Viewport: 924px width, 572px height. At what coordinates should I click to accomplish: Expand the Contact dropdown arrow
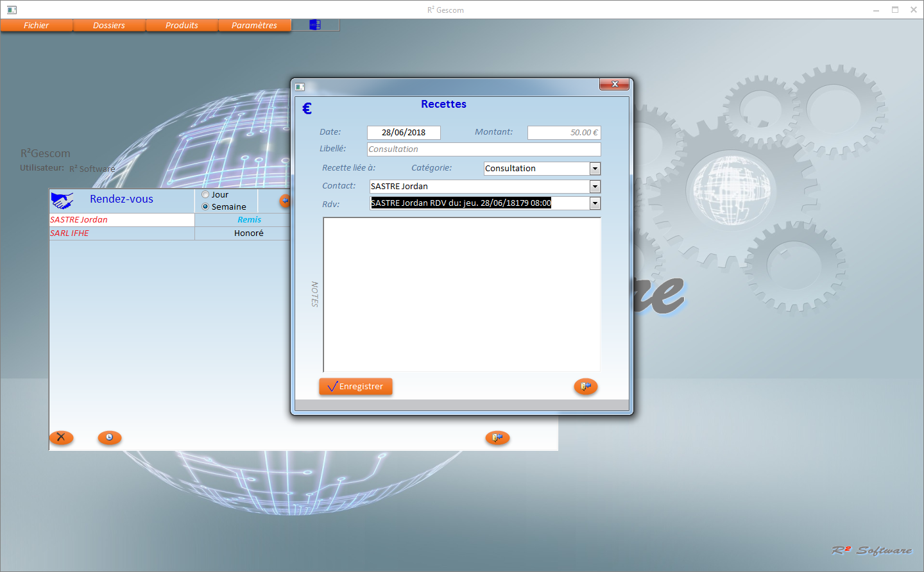[595, 187]
